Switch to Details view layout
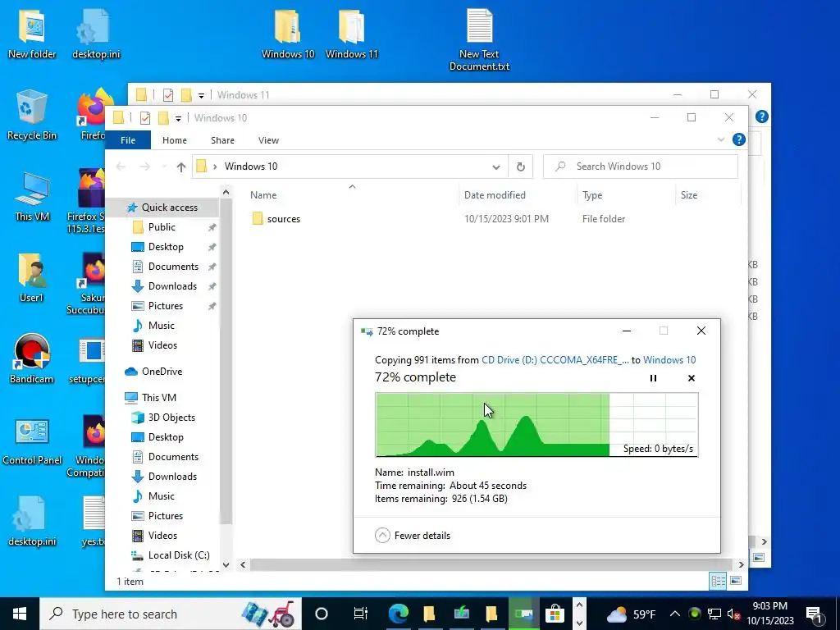 718,581
